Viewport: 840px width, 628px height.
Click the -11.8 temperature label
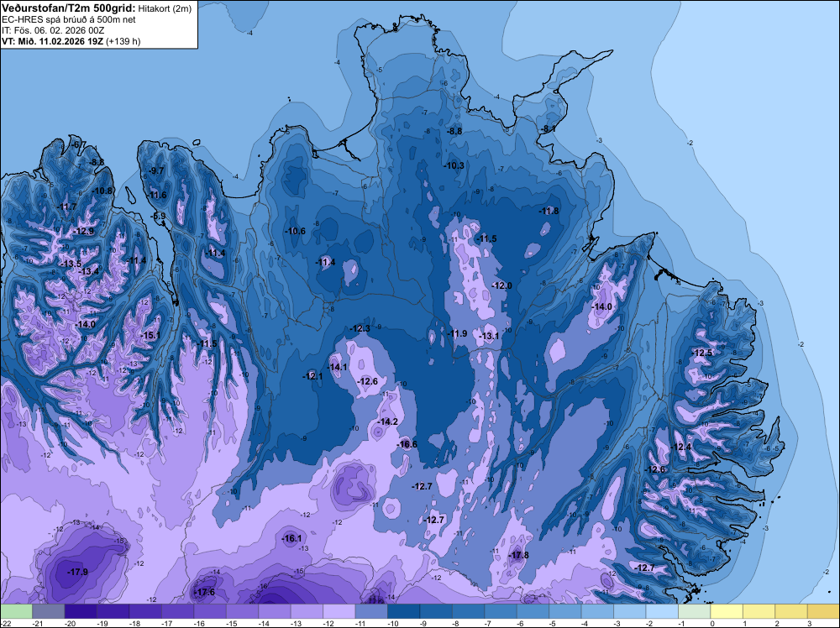(549, 212)
